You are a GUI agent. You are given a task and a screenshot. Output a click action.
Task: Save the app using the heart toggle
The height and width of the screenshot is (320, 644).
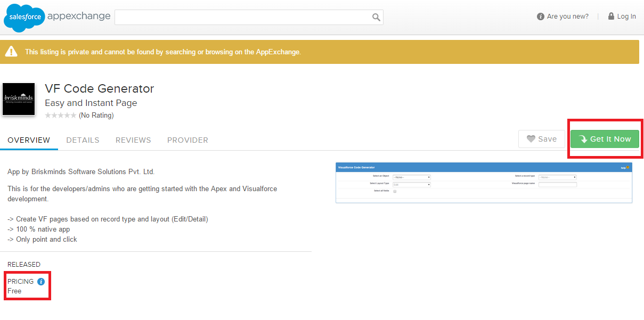point(542,138)
